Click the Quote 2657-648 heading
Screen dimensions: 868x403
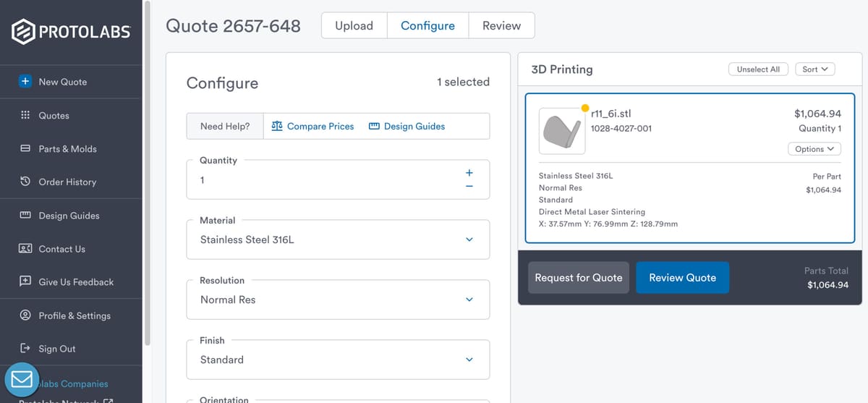233,25
